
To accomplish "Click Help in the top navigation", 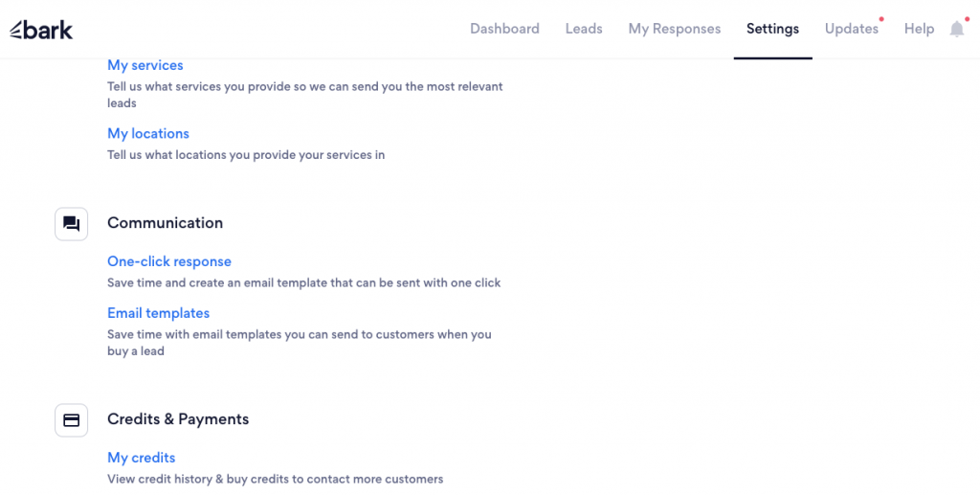I will click(919, 29).
